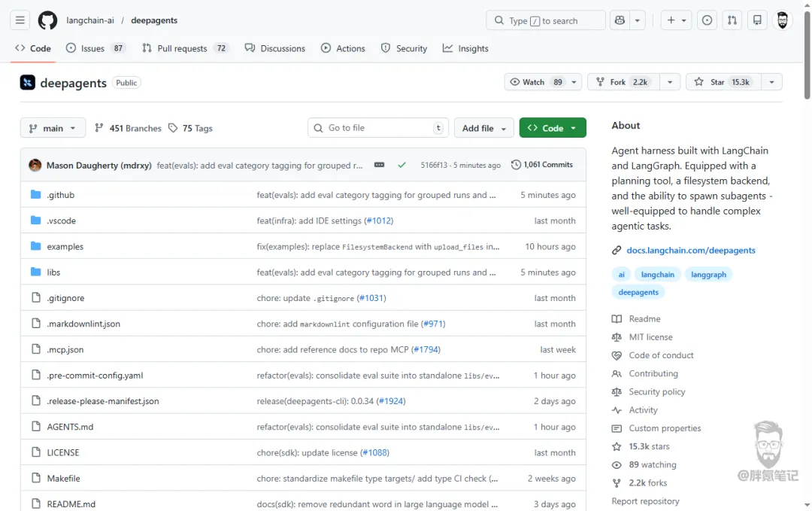Click the deepagents topic tag

638,292
